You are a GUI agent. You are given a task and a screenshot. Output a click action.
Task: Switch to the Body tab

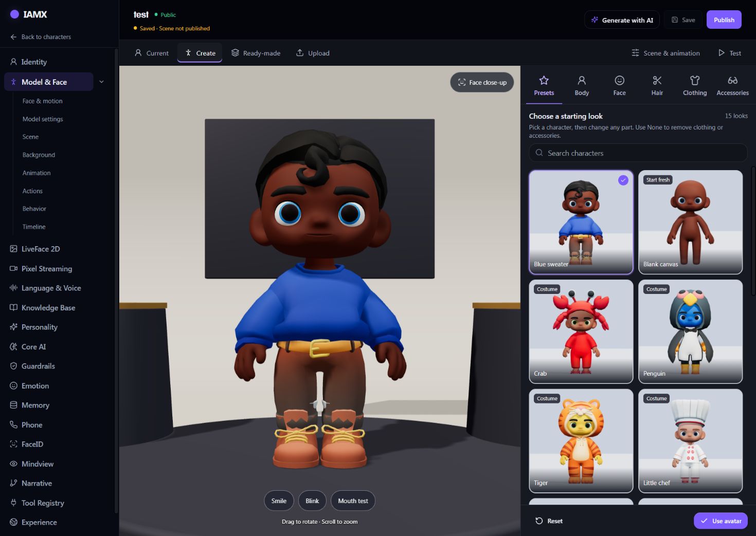pyautogui.click(x=582, y=86)
